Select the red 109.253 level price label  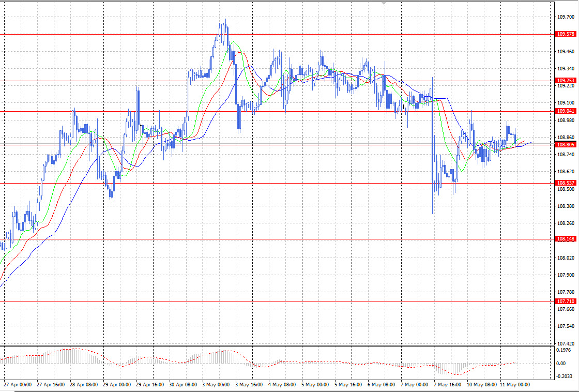click(x=566, y=81)
